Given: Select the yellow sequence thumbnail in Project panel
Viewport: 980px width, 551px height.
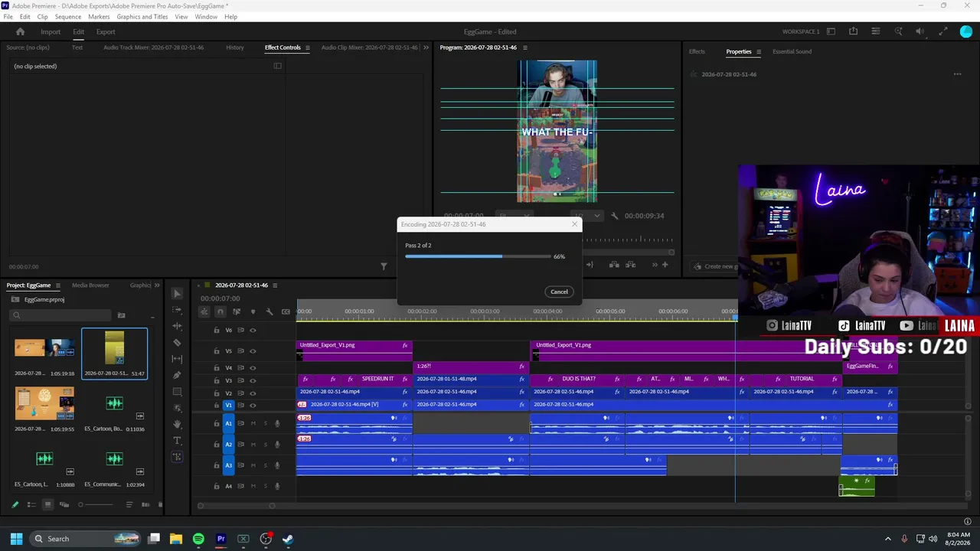Looking at the screenshot, I should coord(114,348).
